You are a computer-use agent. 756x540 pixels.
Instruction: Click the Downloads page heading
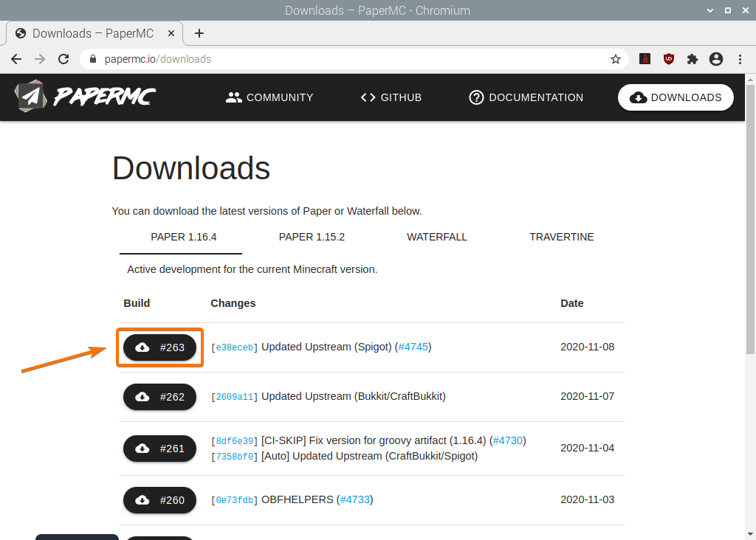pos(191,168)
